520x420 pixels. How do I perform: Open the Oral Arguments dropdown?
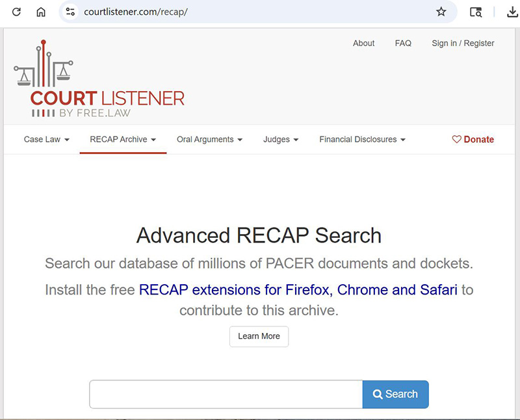click(x=209, y=139)
